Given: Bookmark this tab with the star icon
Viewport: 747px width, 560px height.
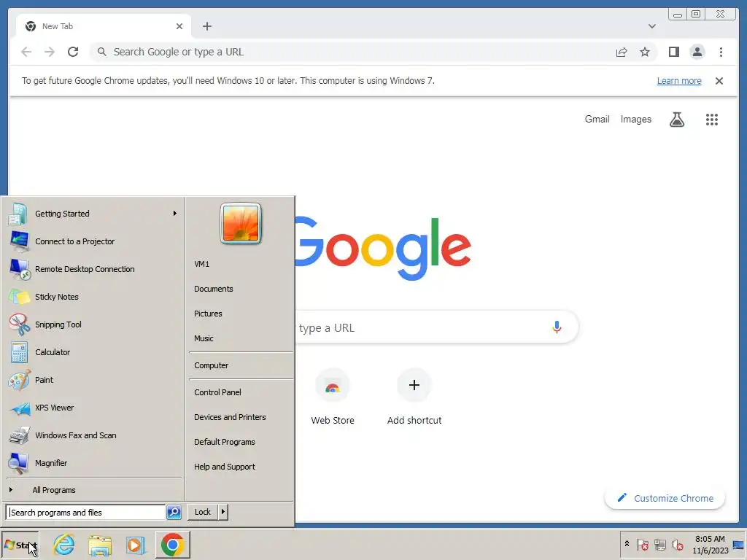Looking at the screenshot, I should click(x=645, y=52).
